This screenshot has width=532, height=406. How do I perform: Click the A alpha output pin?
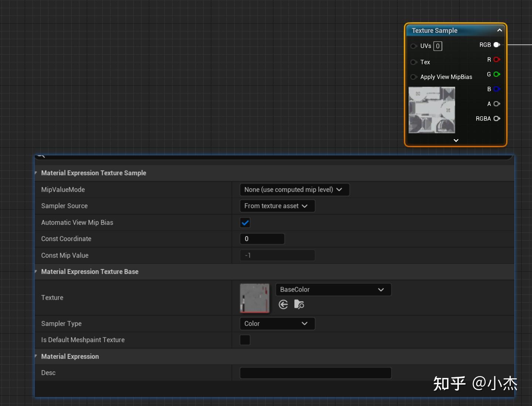pos(497,104)
